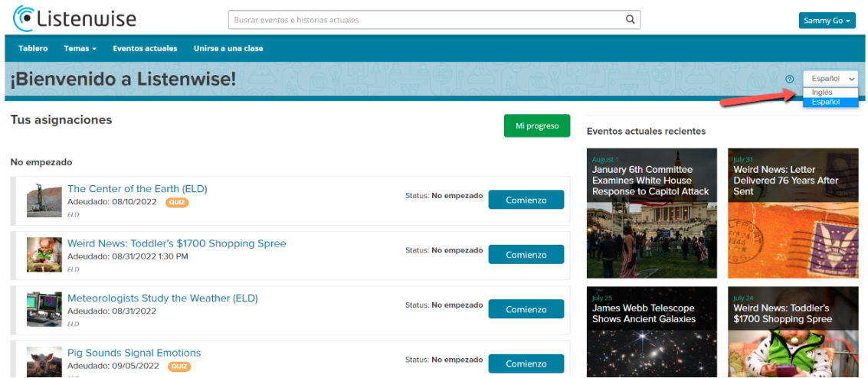Click the Listenwise logo

coord(74,18)
